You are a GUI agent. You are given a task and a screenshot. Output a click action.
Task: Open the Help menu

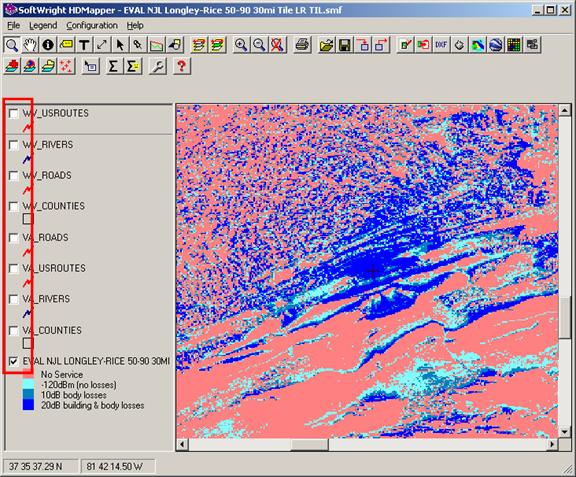(135, 25)
